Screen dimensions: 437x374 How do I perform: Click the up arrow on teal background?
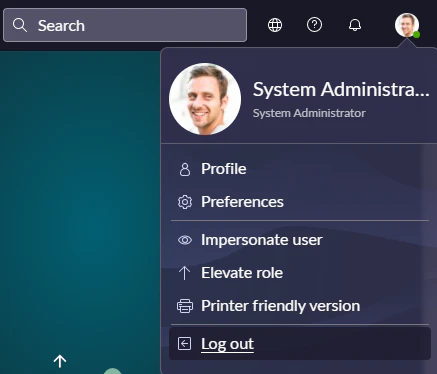(60, 361)
